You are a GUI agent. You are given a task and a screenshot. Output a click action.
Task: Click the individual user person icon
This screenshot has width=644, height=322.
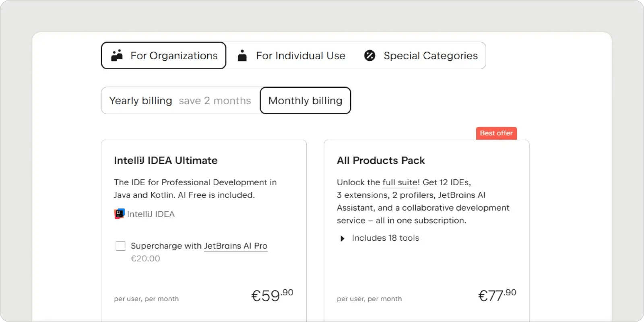click(242, 56)
